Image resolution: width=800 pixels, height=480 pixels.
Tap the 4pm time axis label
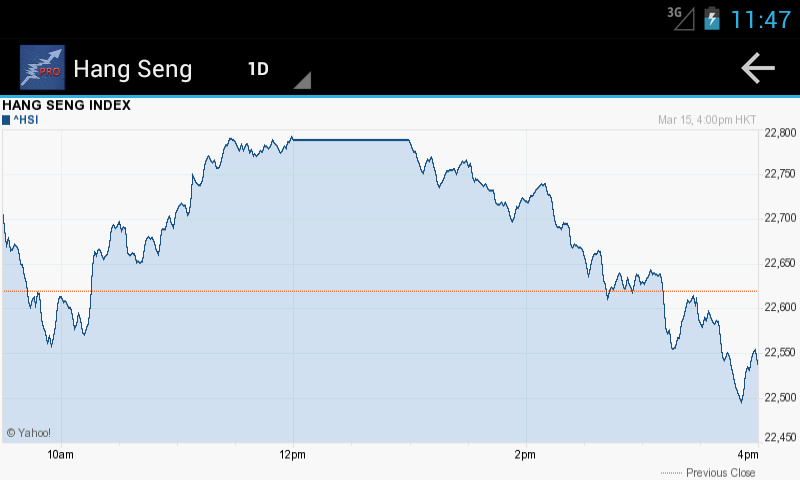coord(747,456)
